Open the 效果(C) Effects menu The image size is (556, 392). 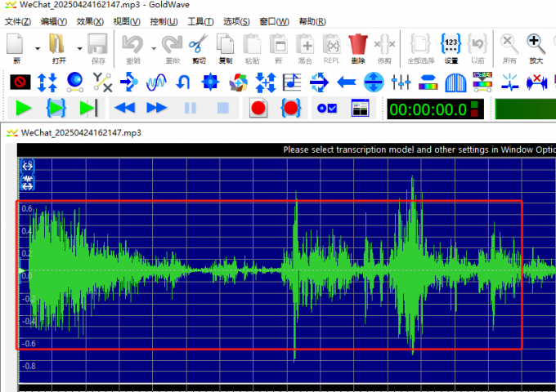pos(90,21)
